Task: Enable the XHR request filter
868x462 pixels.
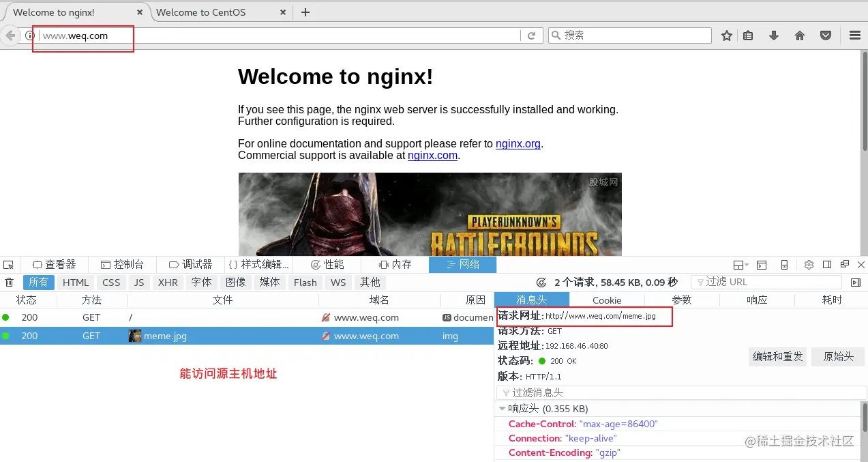Action: click(x=168, y=282)
